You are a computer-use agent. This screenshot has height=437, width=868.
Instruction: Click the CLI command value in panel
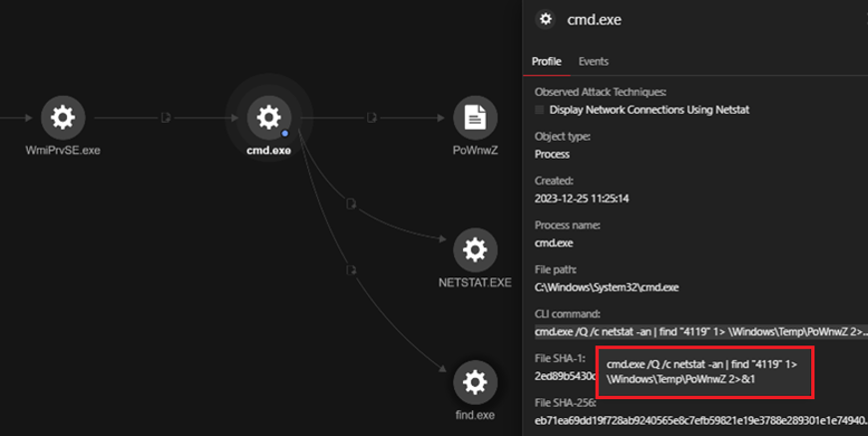(x=698, y=332)
